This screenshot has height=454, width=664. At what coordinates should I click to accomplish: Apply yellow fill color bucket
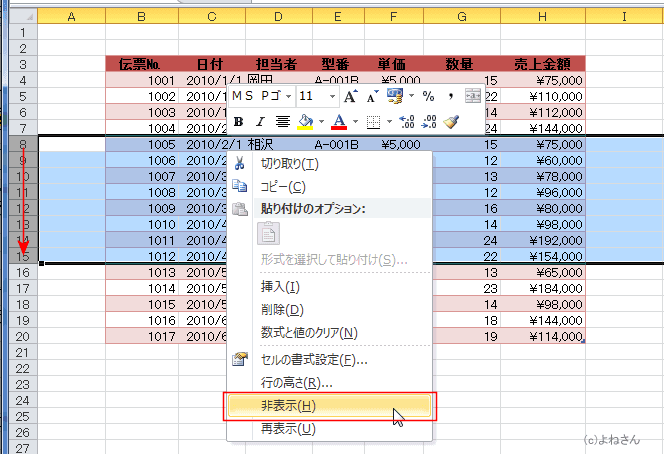305,122
